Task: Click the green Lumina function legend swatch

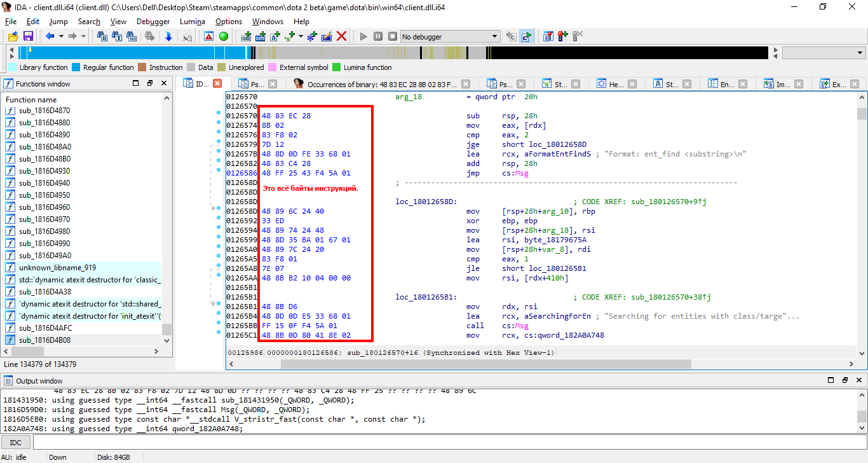Action: click(x=337, y=67)
